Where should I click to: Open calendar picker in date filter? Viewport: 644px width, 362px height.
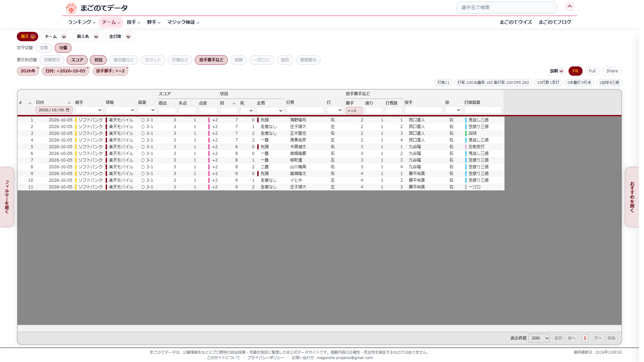click(68, 110)
